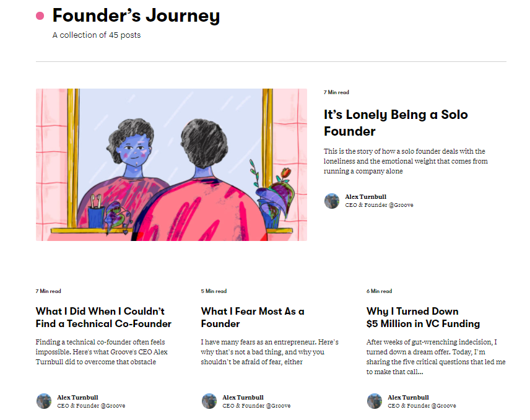The width and height of the screenshot is (530, 420).
Task: Click the pink dot beside Founder's Journey
Action: (x=40, y=16)
